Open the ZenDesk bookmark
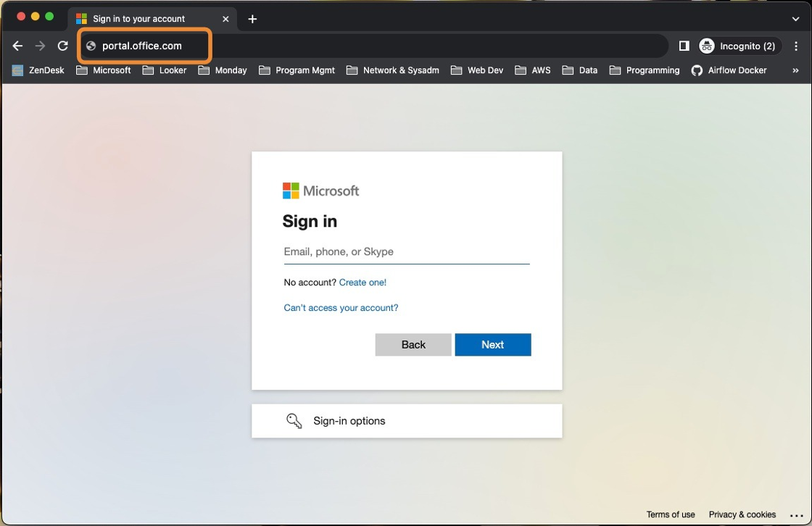 [x=38, y=70]
